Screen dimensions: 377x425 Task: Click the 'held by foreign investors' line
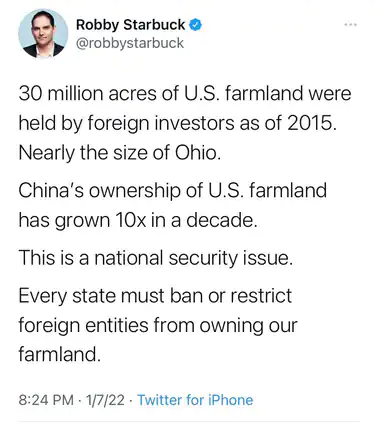point(177,124)
